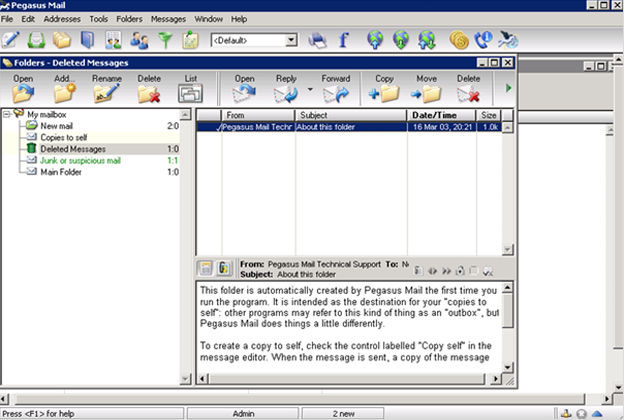Click the double chevron icon in preview header
This screenshot has width=624, height=420.
[x=447, y=271]
